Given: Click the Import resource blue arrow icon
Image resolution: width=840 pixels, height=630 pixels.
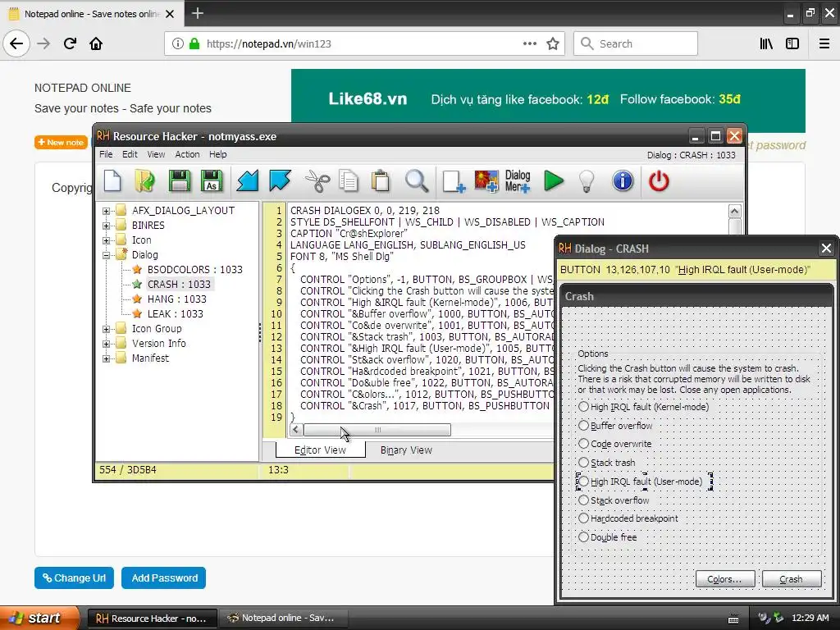Looking at the screenshot, I should pyautogui.click(x=248, y=181).
